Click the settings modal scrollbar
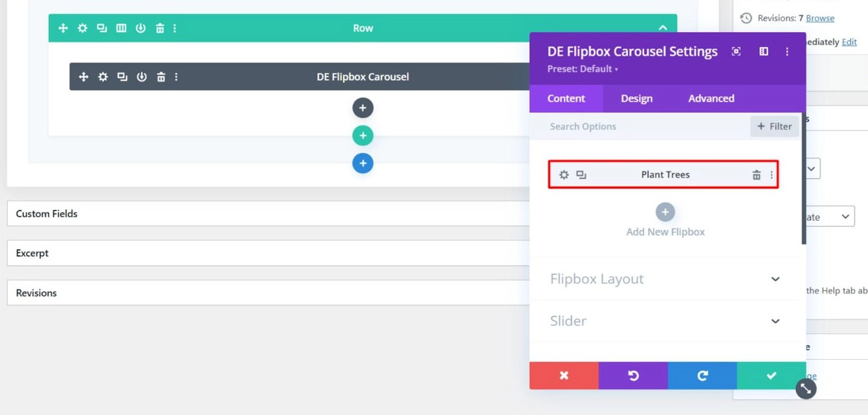This screenshot has width=868, height=415. [x=804, y=180]
